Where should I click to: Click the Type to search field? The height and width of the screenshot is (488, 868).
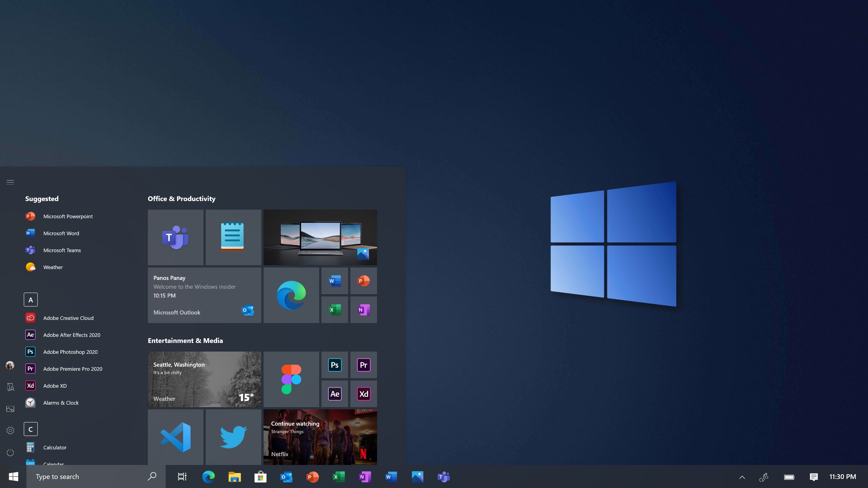[96, 476]
